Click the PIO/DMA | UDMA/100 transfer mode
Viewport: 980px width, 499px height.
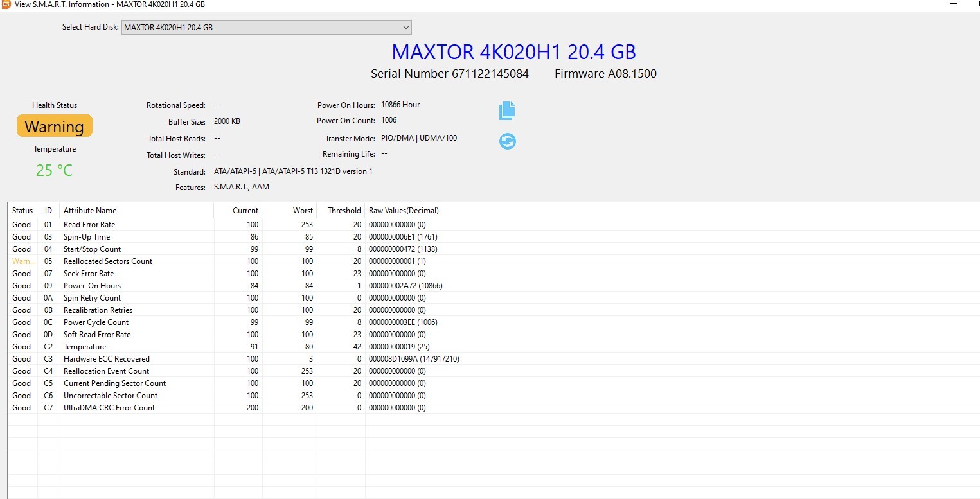[x=419, y=138]
